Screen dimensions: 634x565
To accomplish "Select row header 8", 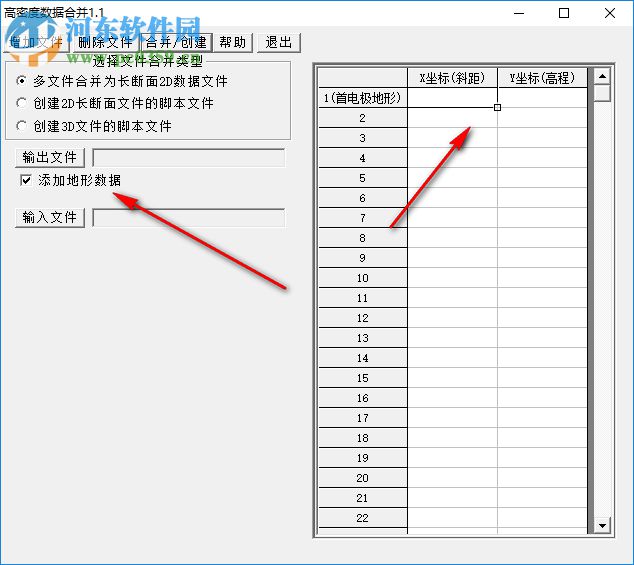I will tap(363, 238).
